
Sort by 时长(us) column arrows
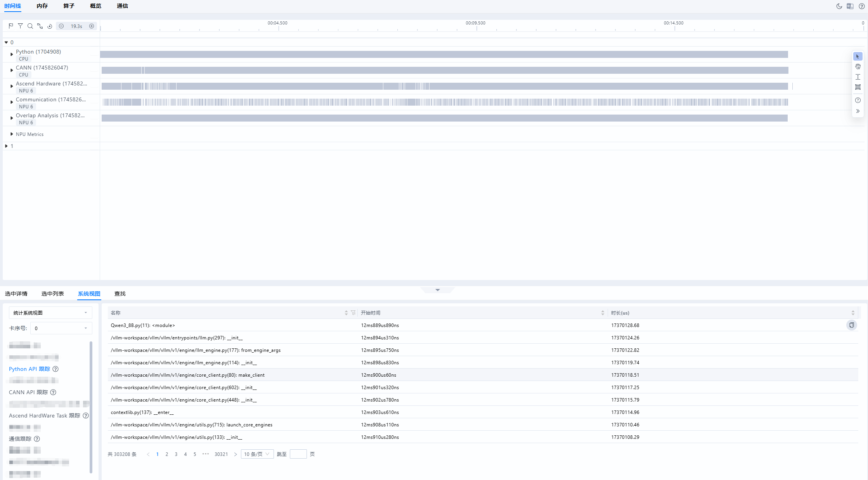point(853,313)
